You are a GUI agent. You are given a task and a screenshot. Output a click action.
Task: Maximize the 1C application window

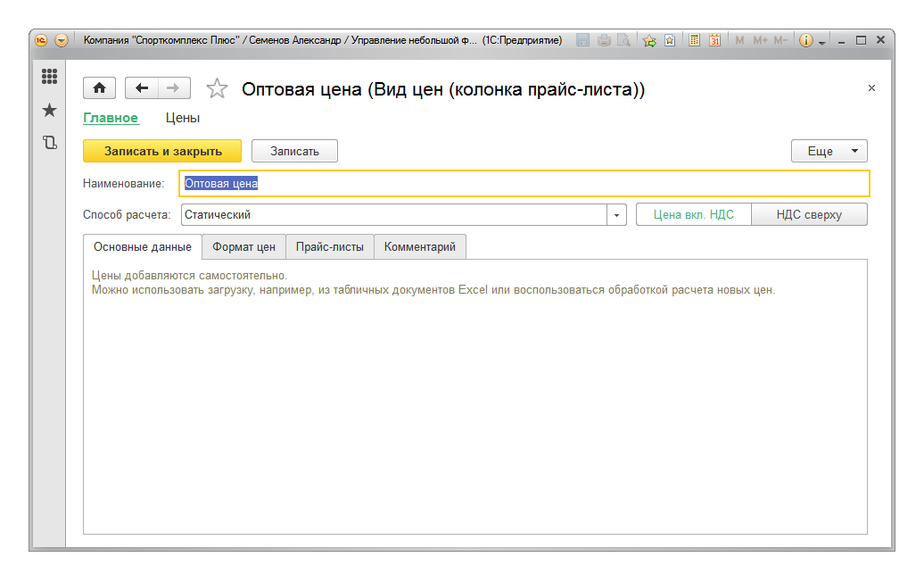tap(861, 40)
